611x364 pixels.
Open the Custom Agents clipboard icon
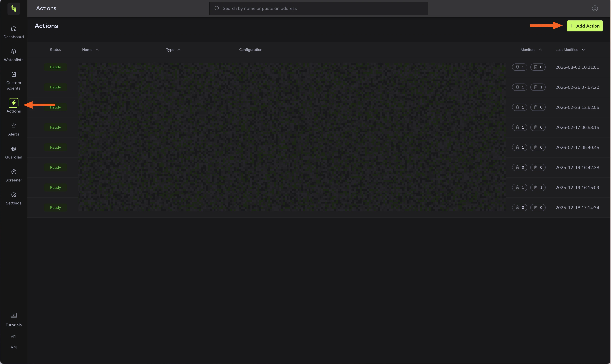point(14,74)
